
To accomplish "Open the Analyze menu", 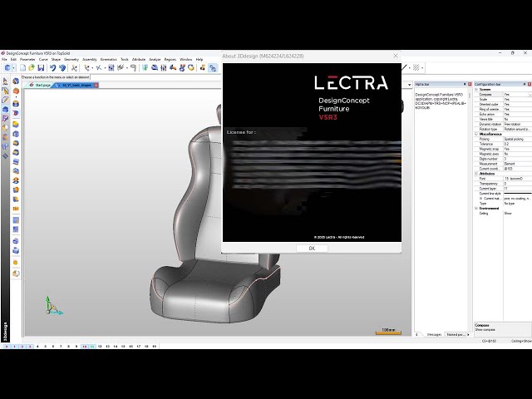I will (155, 59).
